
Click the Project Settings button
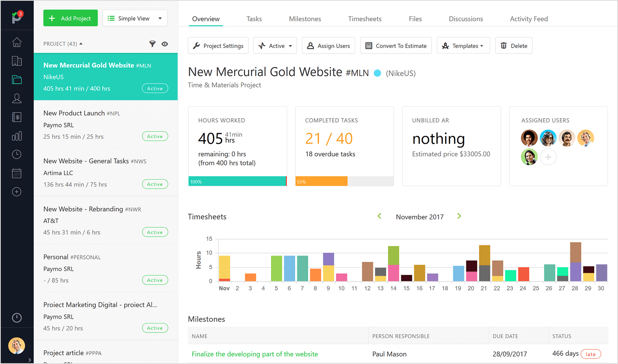[x=218, y=46]
